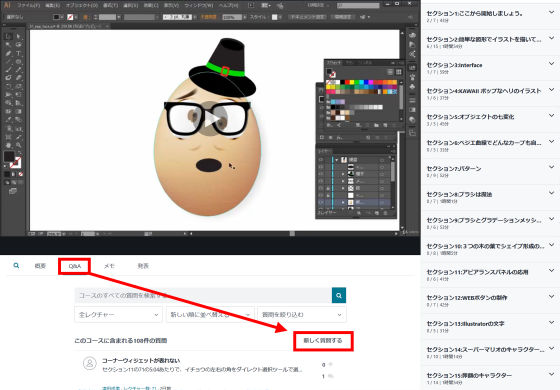Pick the red swatch in swatches panel
Screen dimensions: 560x390
click(x=347, y=82)
